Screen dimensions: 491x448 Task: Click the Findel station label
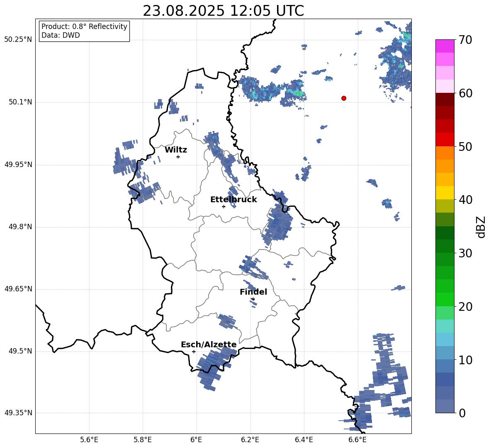(253, 292)
